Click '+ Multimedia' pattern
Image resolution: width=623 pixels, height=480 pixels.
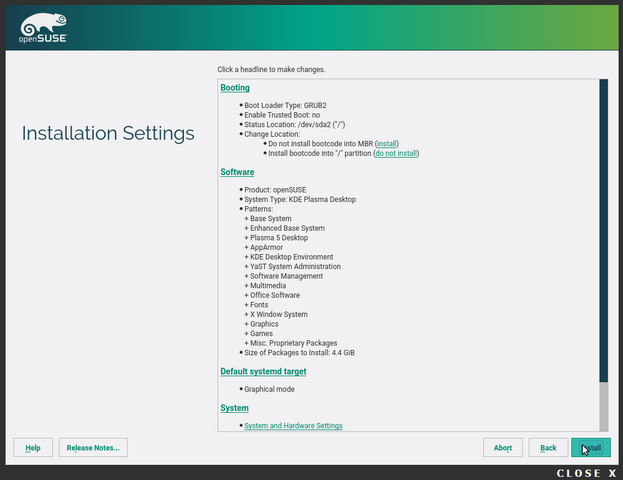tap(265, 285)
